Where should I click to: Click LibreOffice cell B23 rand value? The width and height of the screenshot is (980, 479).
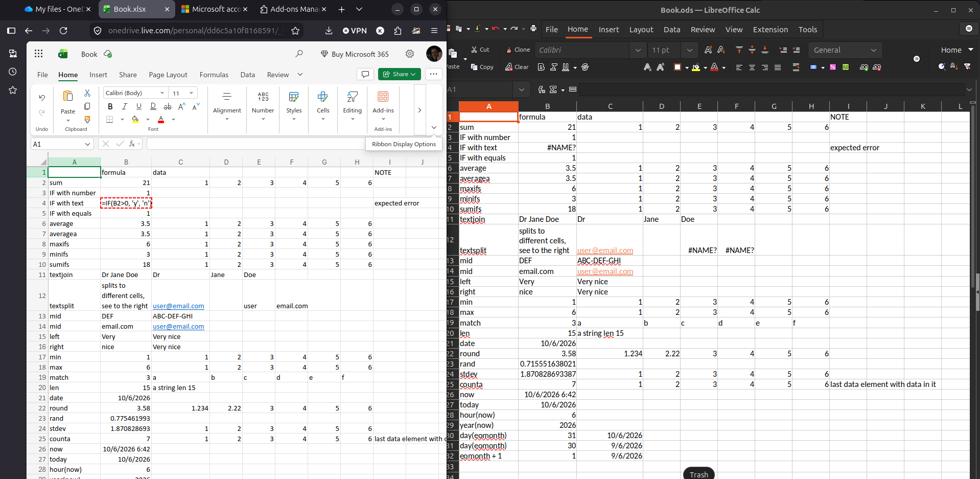(548, 364)
